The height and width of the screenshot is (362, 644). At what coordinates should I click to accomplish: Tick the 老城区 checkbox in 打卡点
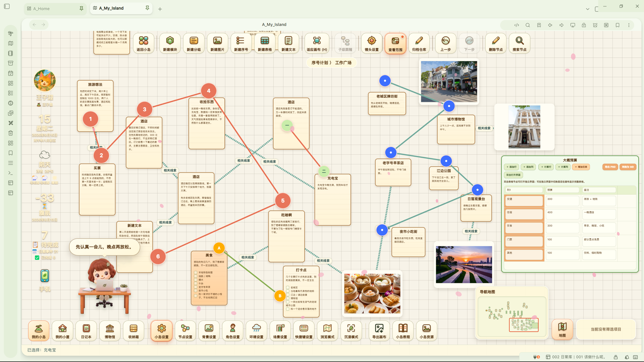(x=288, y=287)
